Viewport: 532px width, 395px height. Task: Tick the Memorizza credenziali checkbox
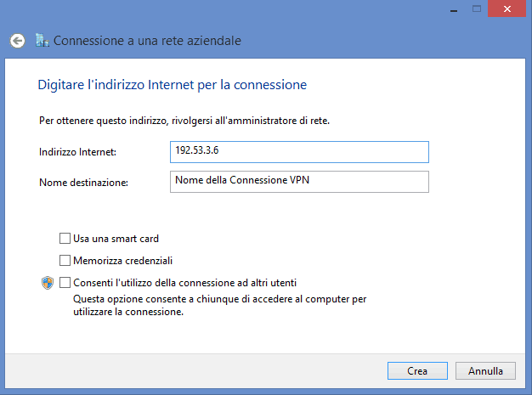(65, 261)
